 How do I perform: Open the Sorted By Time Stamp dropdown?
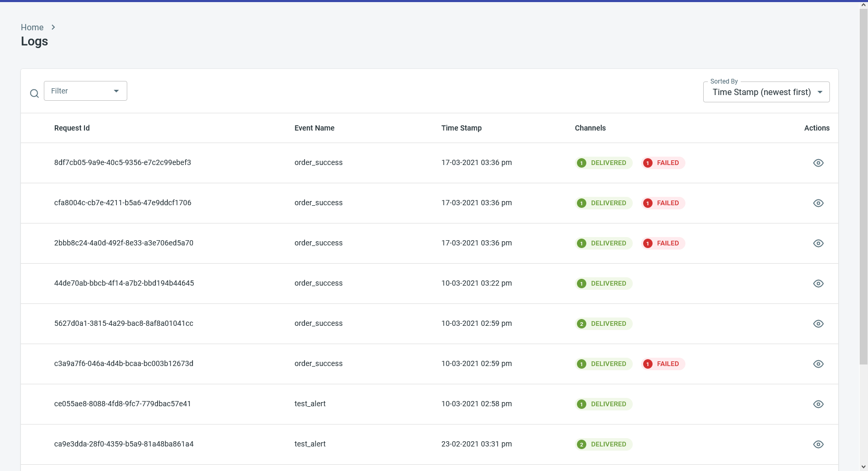pos(766,92)
